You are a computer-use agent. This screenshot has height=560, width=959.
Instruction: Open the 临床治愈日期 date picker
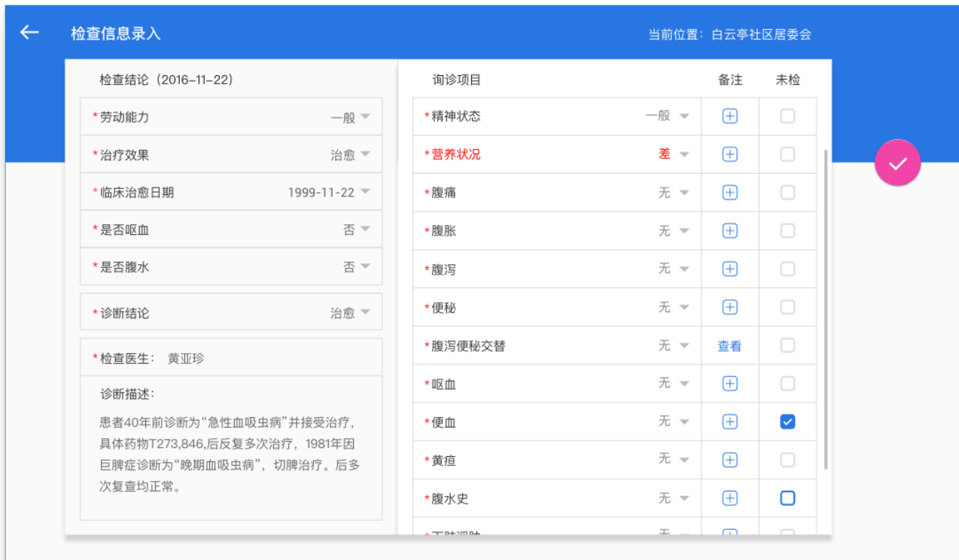coord(329,193)
